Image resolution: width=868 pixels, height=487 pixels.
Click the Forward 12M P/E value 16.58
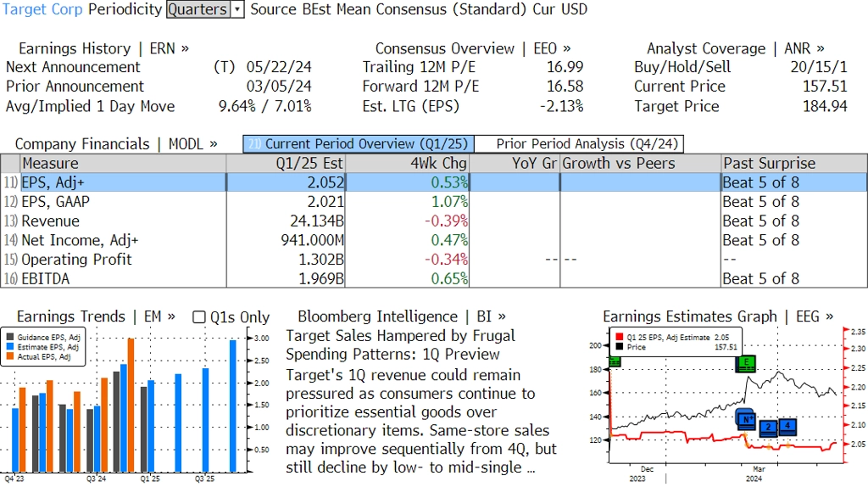point(565,87)
